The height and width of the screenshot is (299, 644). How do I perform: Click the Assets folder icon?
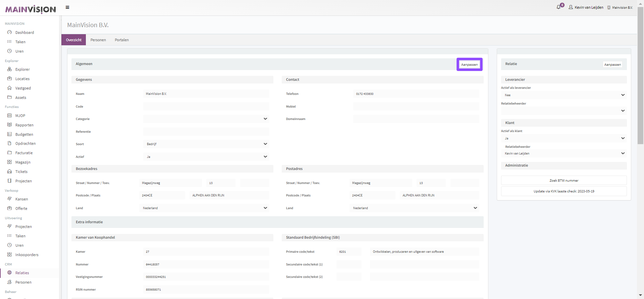coord(9,98)
